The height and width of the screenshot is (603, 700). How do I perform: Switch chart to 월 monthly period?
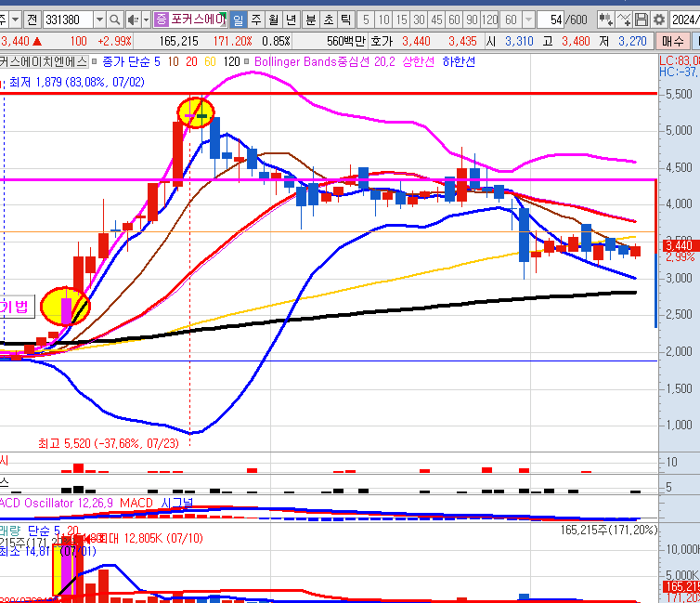(x=273, y=20)
